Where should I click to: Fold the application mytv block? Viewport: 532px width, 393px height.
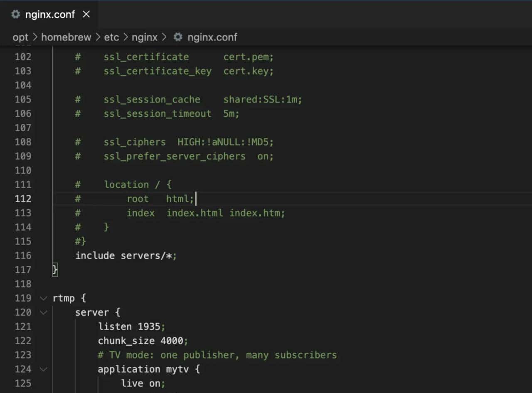coord(43,369)
